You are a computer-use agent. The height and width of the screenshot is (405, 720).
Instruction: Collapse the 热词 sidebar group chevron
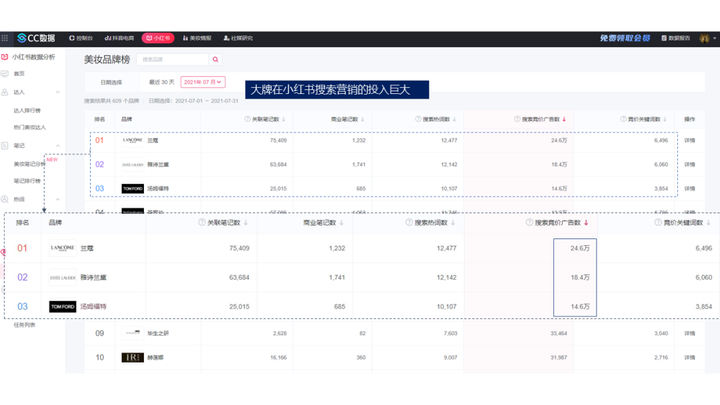click(58, 199)
